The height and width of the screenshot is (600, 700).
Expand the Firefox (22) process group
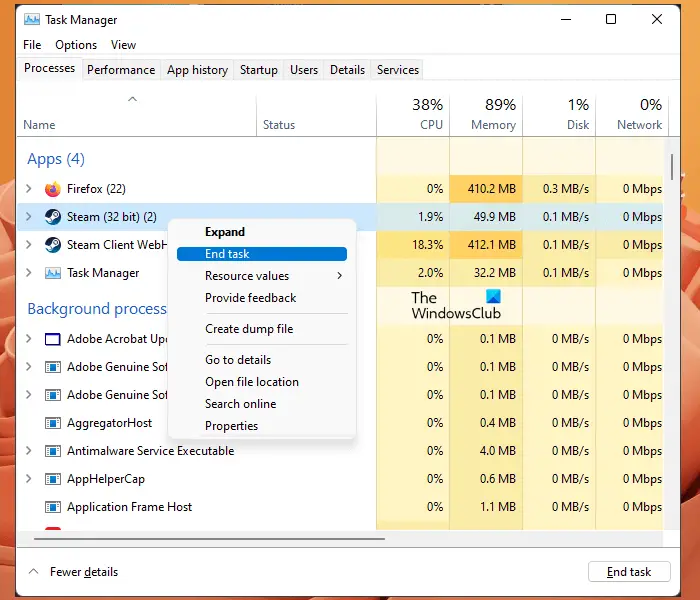[29, 189]
